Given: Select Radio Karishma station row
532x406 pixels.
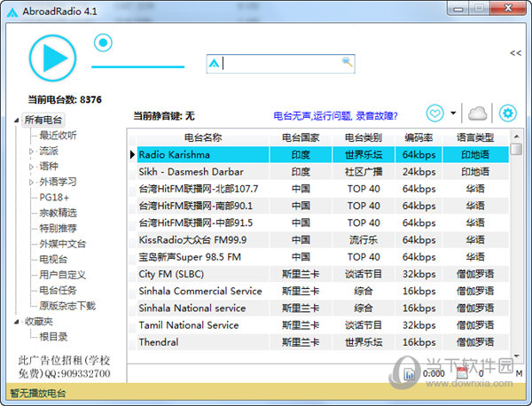Looking at the screenshot, I should [x=319, y=154].
